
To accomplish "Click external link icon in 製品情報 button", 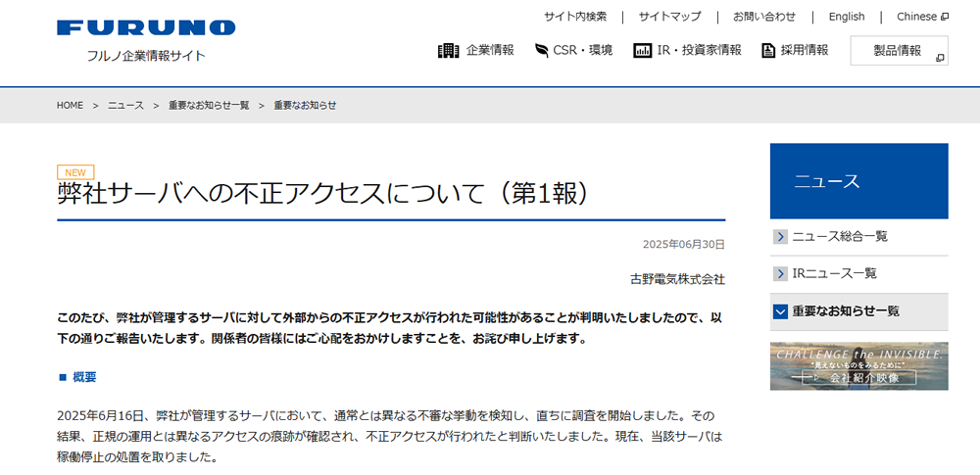I will 940,58.
